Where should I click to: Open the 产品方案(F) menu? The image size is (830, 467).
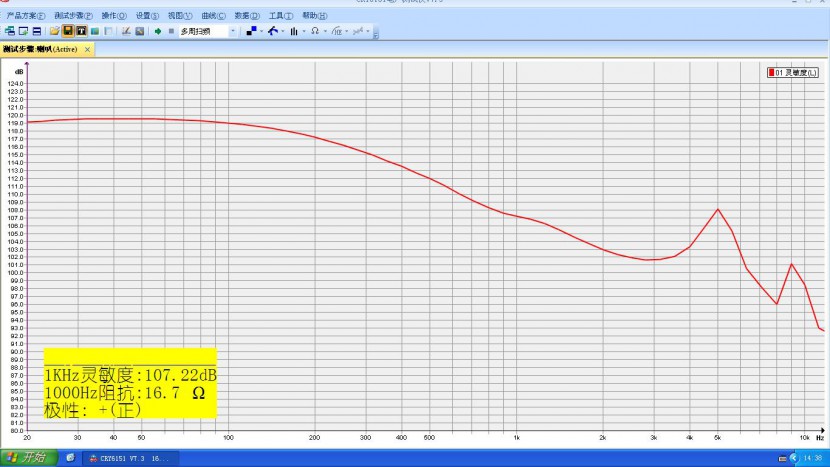tap(25, 16)
